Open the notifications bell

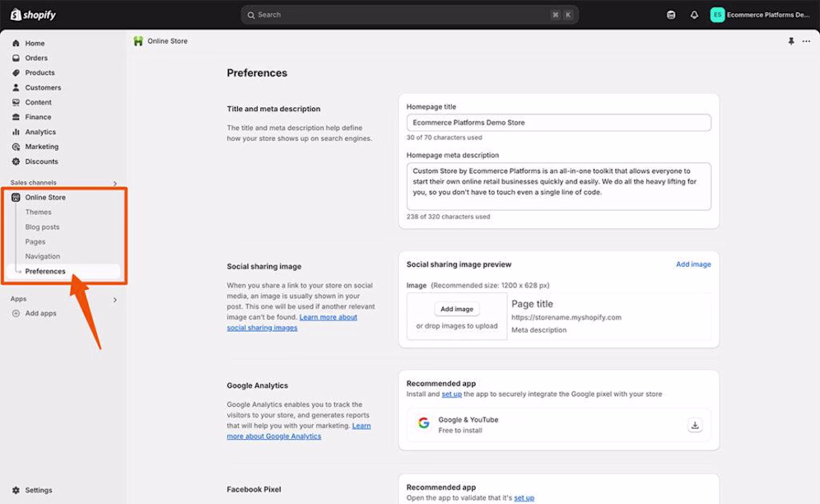click(694, 15)
